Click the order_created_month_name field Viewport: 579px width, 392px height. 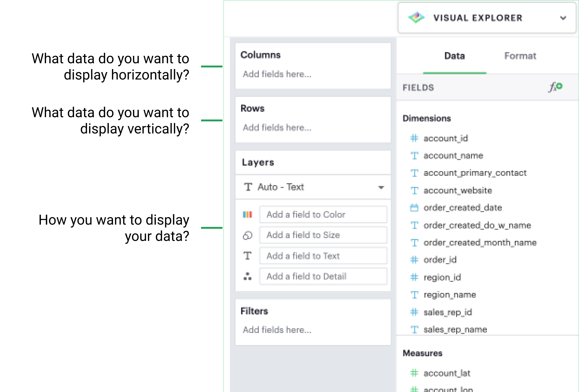tap(480, 243)
